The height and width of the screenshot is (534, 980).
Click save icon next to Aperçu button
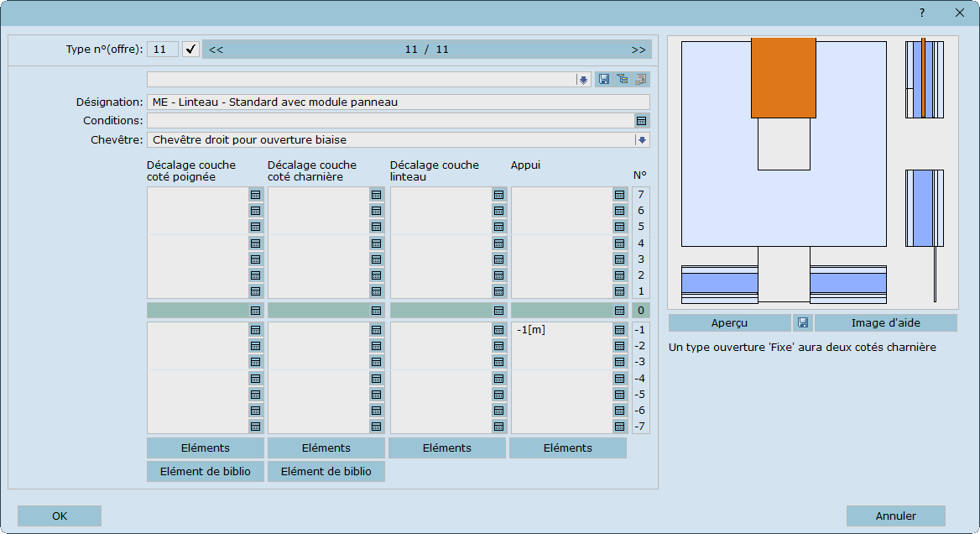point(803,322)
